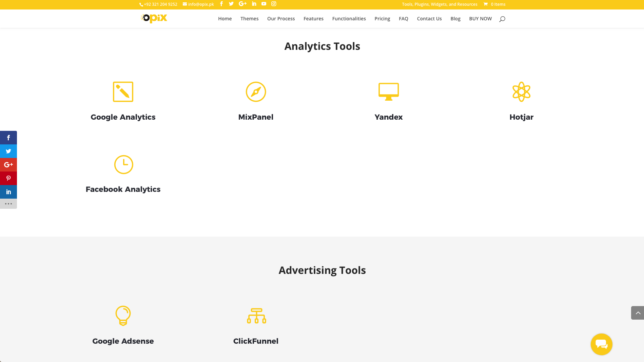Click the Analytics Tools section title
The width and height of the screenshot is (644, 362).
click(x=322, y=46)
